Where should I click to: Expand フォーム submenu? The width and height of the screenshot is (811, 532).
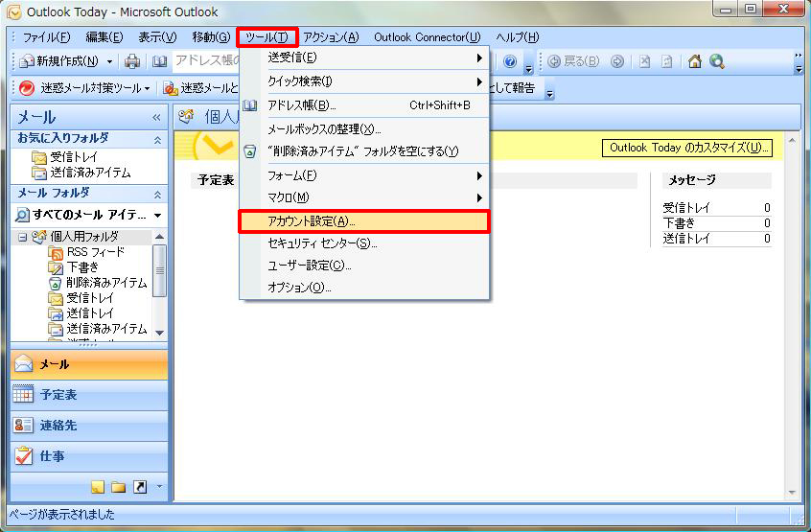pos(364,175)
